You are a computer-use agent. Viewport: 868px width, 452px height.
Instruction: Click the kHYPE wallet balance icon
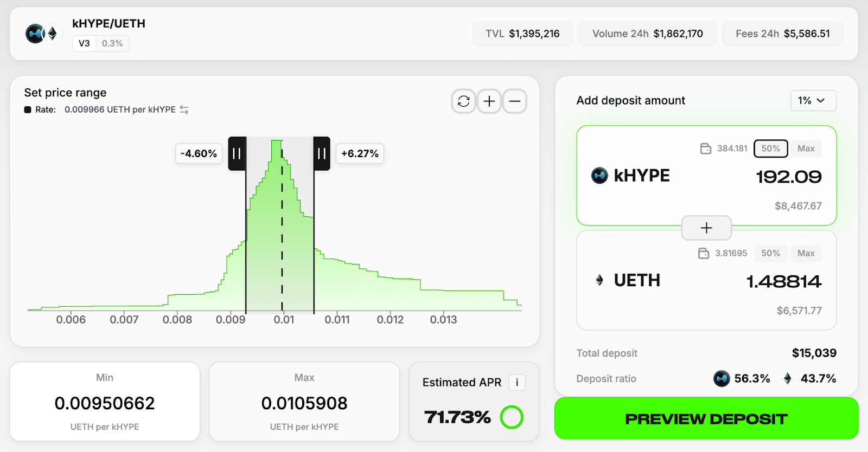pos(706,148)
